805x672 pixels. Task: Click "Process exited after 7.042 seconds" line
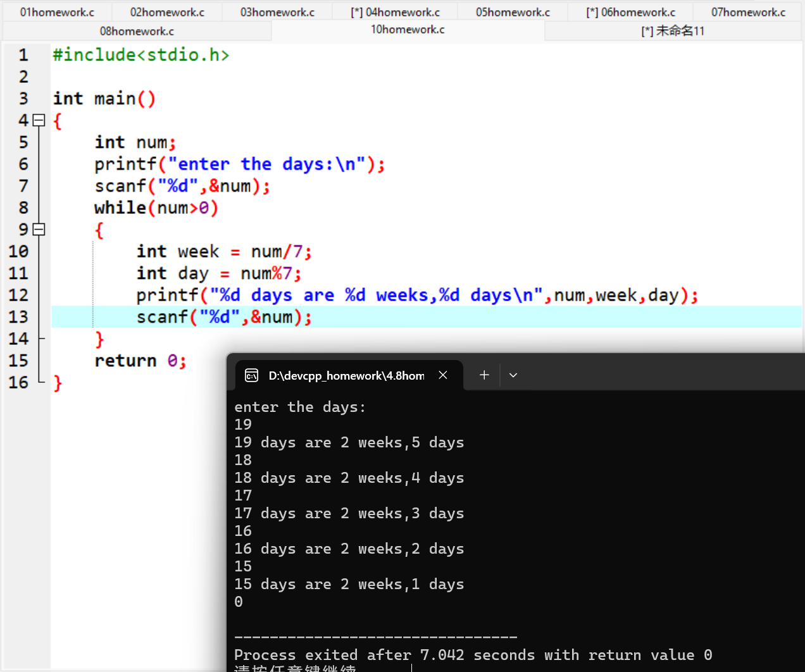pyautogui.click(x=473, y=655)
